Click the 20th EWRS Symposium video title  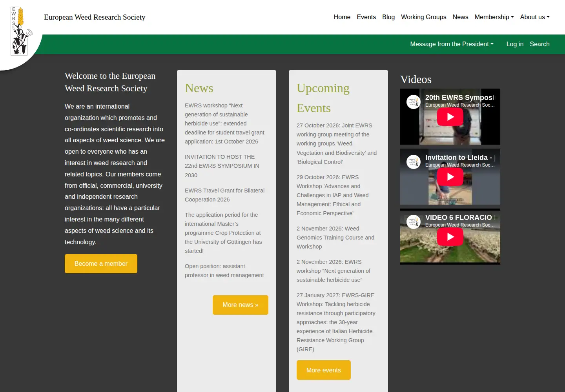pos(460,98)
